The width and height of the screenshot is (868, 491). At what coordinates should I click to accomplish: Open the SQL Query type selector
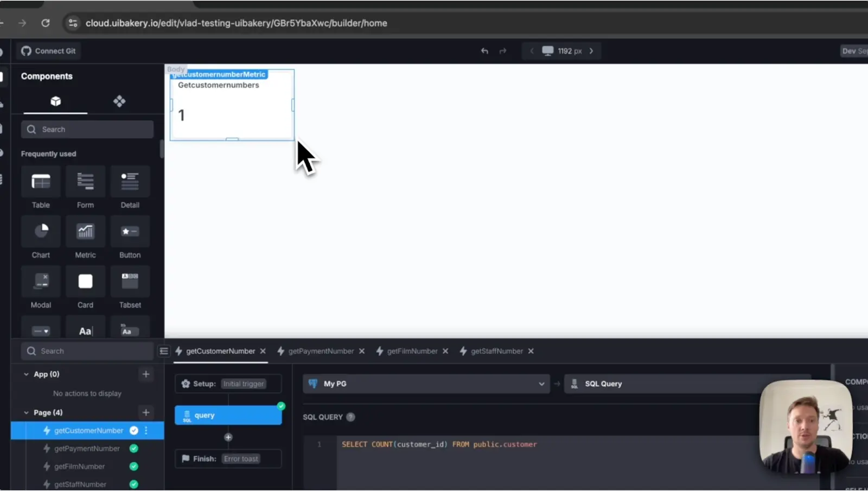click(687, 384)
